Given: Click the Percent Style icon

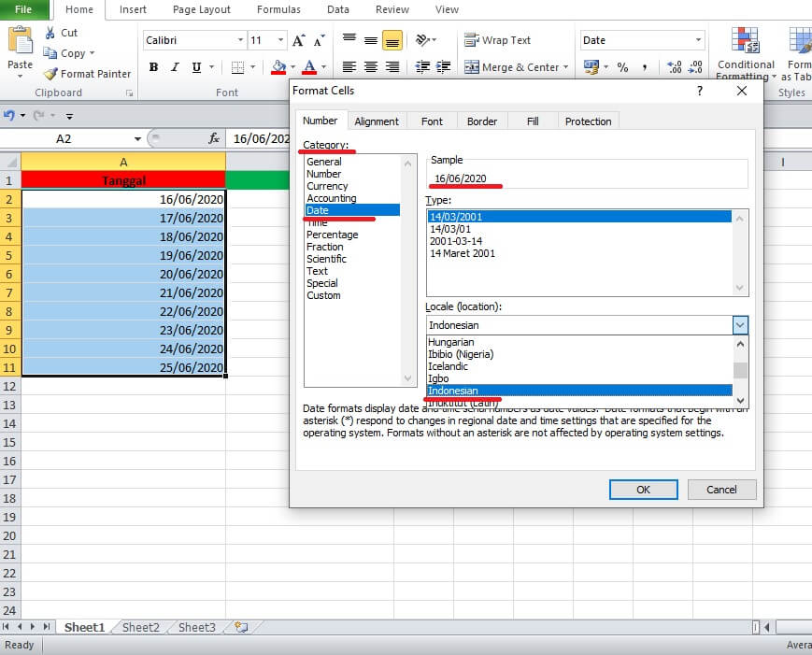Looking at the screenshot, I should click(x=622, y=68).
